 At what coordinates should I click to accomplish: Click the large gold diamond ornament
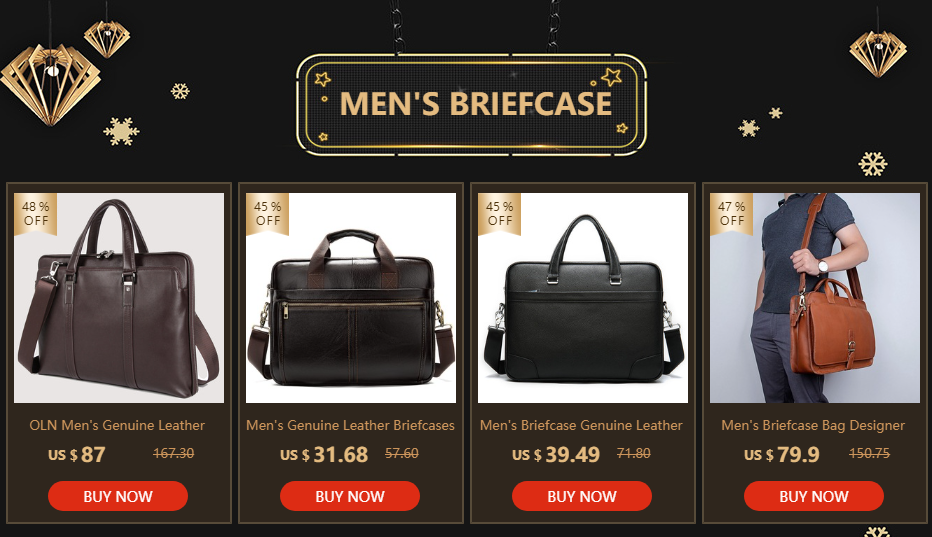coord(51,84)
